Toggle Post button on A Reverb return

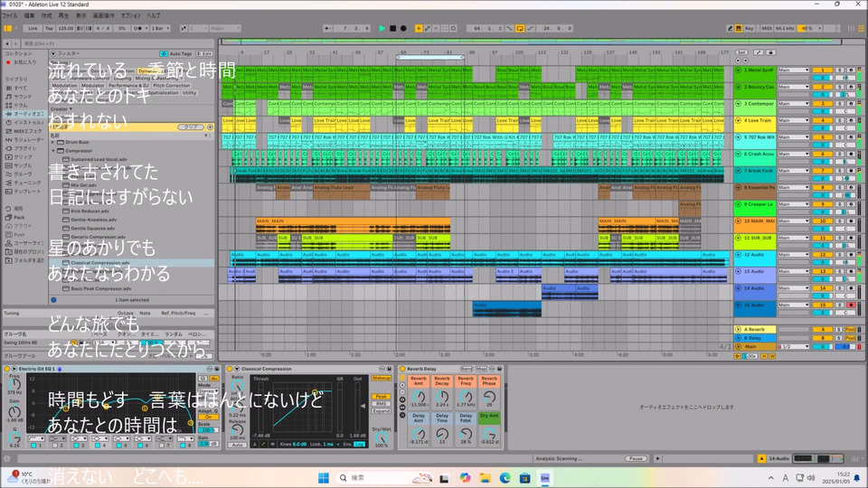[x=850, y=329]
